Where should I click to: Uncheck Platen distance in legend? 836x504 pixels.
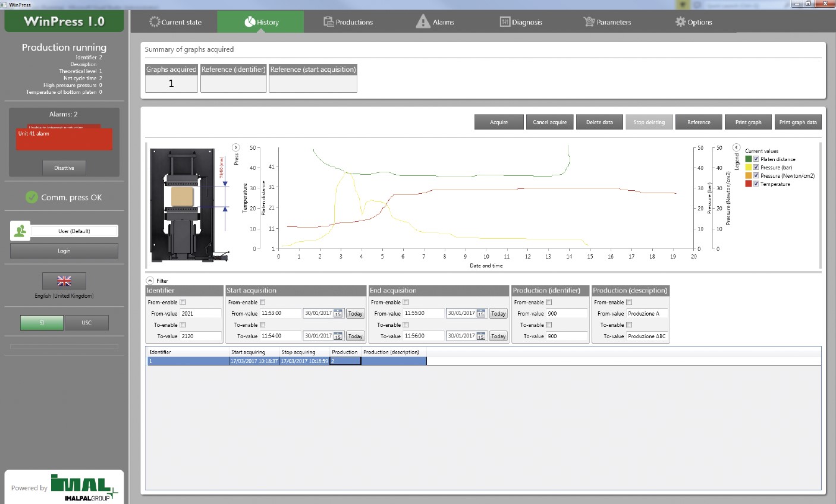pyautogui.click(x=756, y=159)
